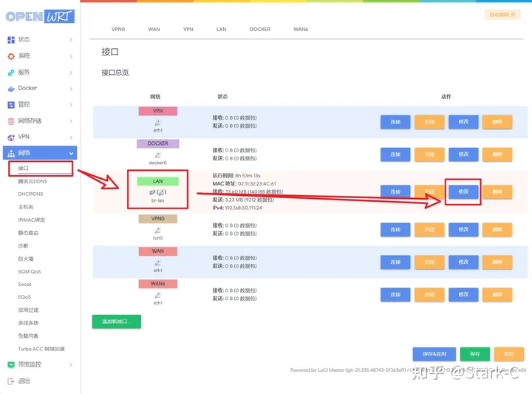Open the 防火墙 submenu item
This screenshot has height=394, width=532.
pyautogui.click(x=26, y=259)
